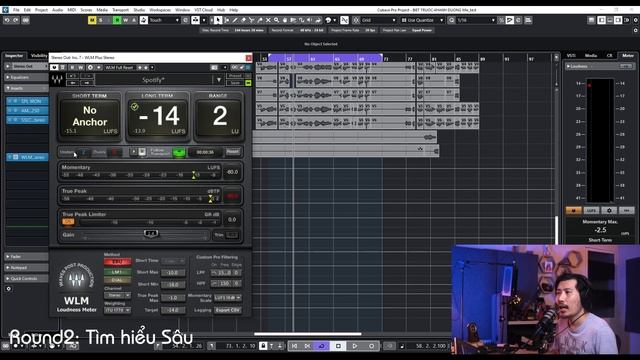Select the green LM1 method button
640x360 pixels.
(118, 272)
